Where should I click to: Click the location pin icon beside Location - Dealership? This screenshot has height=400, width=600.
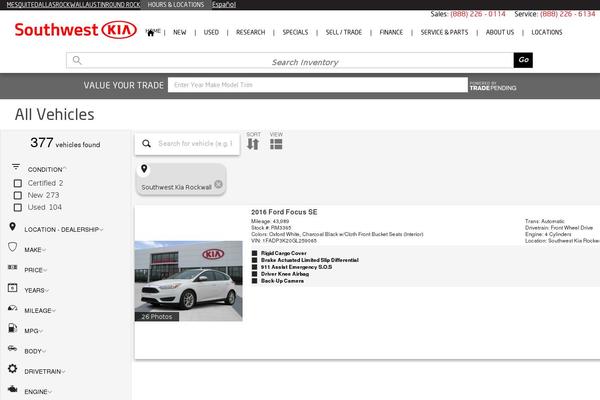point(12,227)
